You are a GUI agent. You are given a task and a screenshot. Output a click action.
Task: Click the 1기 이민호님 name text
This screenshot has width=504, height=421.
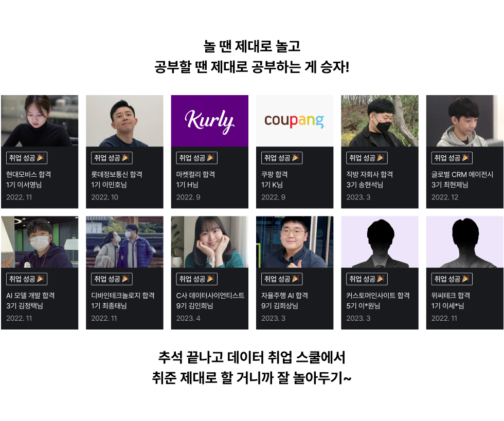click(x=109, y=185)
